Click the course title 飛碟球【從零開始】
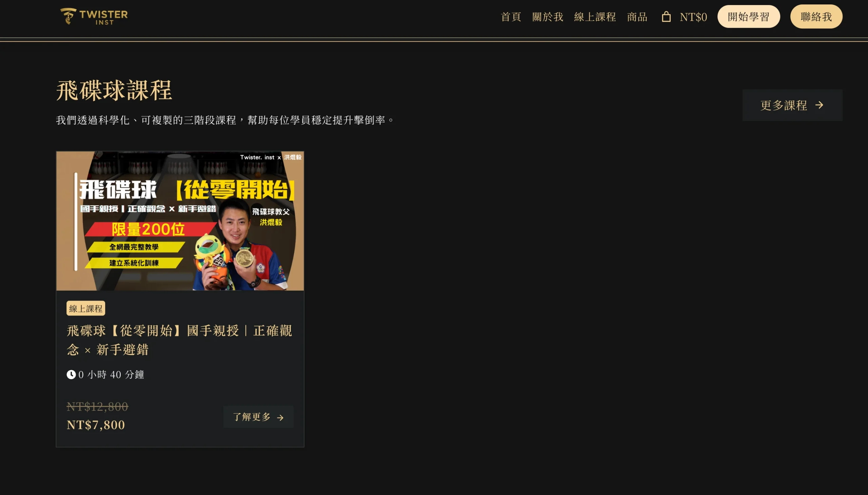 179,340
